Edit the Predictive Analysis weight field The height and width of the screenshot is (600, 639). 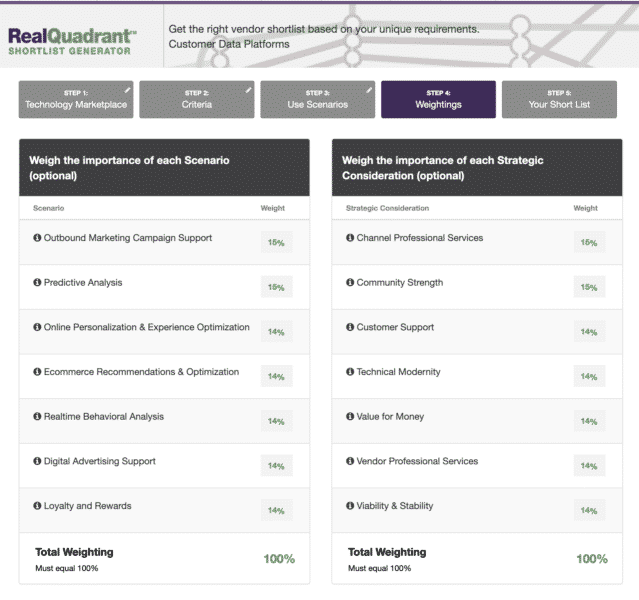(276, 287)
